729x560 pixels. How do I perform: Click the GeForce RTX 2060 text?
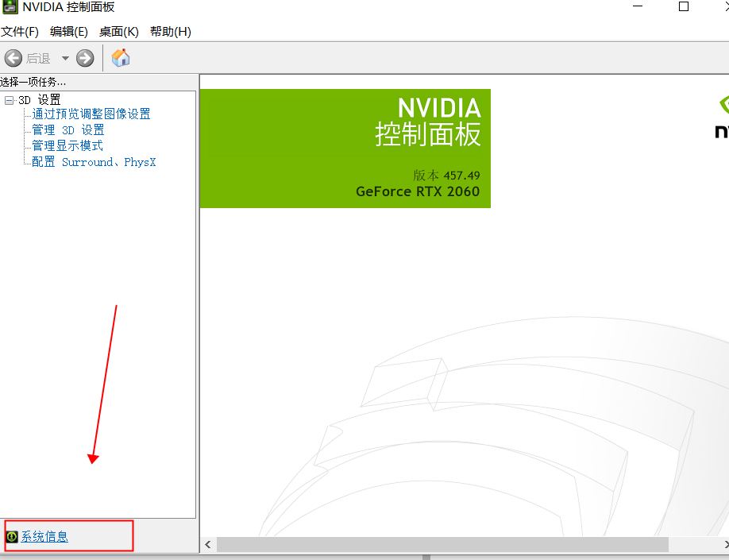point(418,191)
